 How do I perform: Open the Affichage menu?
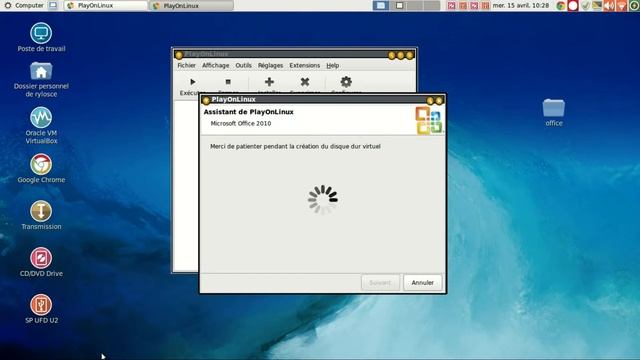(216, 65)
